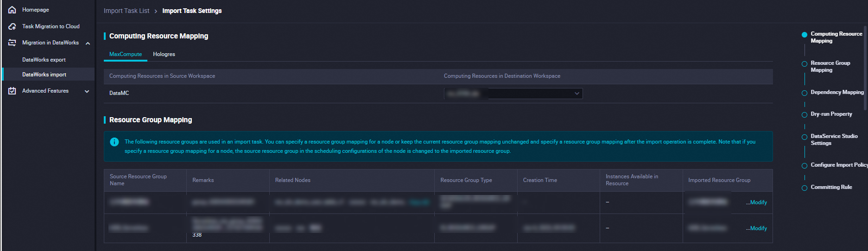Jump to Dry-run Property step
The image size is (868, 251).
[x=831, y=114]
